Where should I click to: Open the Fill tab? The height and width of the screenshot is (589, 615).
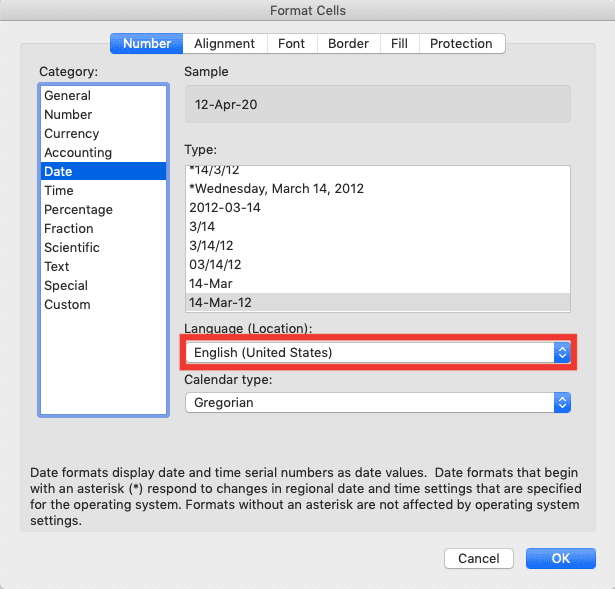(x=399, y=44)
